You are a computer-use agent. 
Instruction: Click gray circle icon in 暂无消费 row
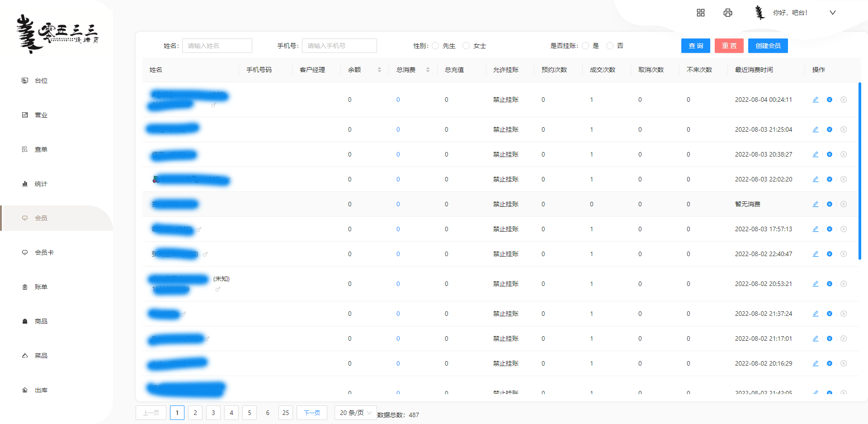click(x=844, y=204)
